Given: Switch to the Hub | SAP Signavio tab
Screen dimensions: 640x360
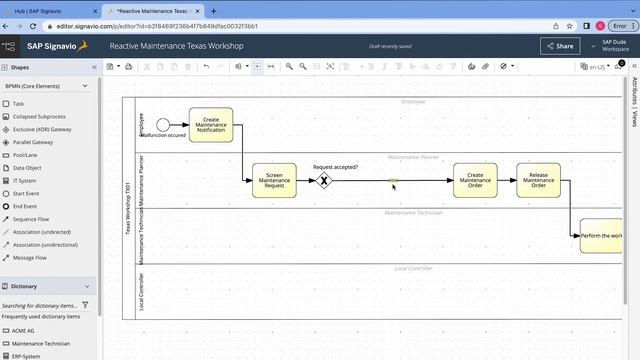Looking at the screenshot, I should click(38, 11).
